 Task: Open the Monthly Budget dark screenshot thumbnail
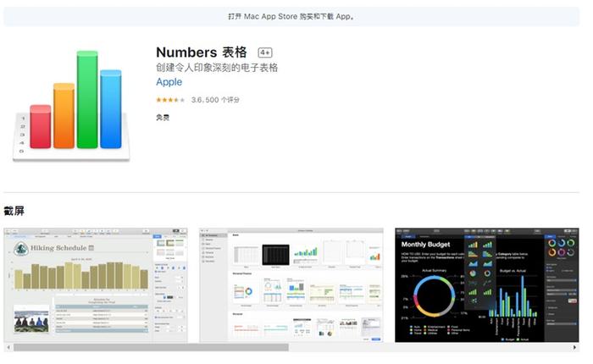[487, 285]
